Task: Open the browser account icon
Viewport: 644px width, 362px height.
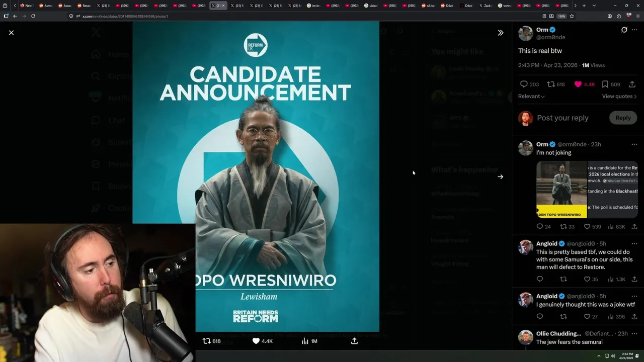Action: tap(610, 16)
